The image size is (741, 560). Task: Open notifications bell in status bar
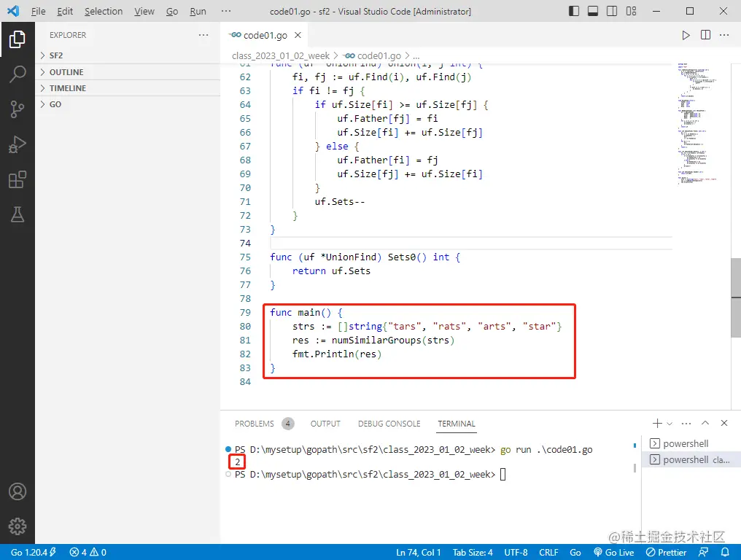[725, 552]
